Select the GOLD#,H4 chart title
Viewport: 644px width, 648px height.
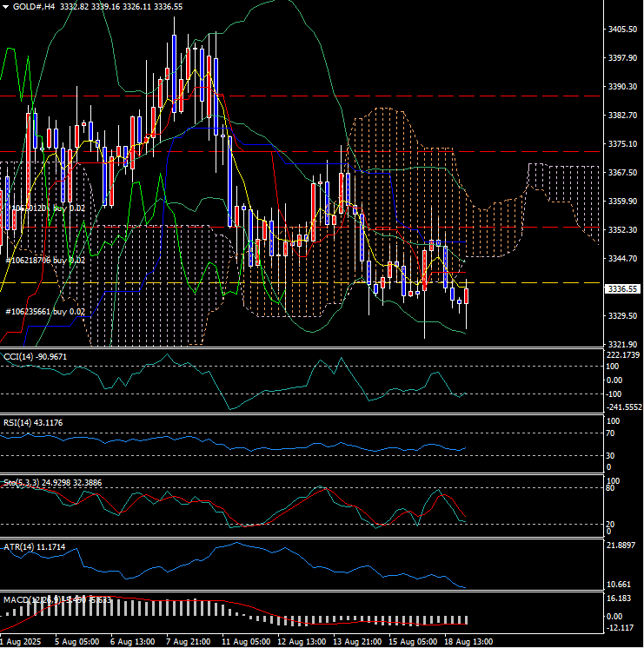[34, 7]
